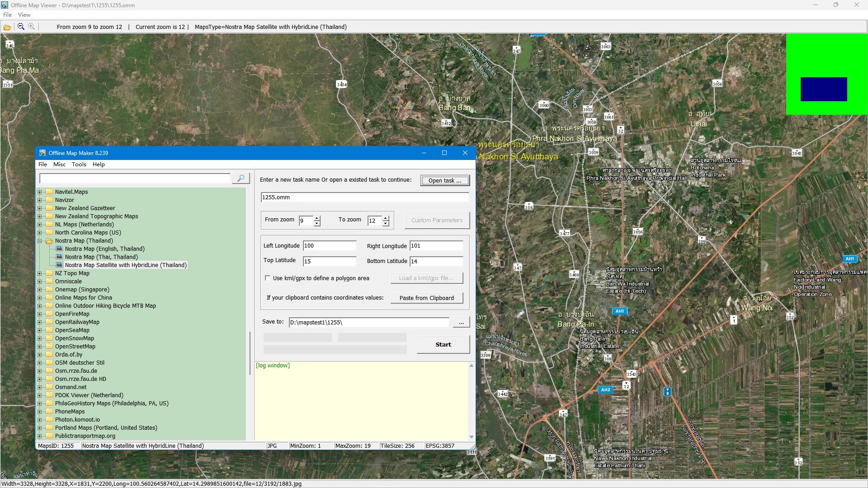Click the EPSG:3857 status bar entry

pos(440,446)
